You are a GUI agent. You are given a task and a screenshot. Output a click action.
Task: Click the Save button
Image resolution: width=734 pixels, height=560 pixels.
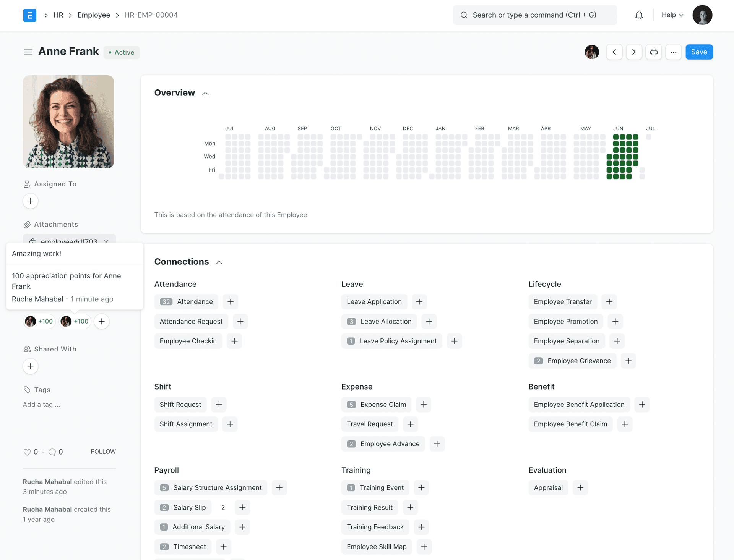(699, 52)
